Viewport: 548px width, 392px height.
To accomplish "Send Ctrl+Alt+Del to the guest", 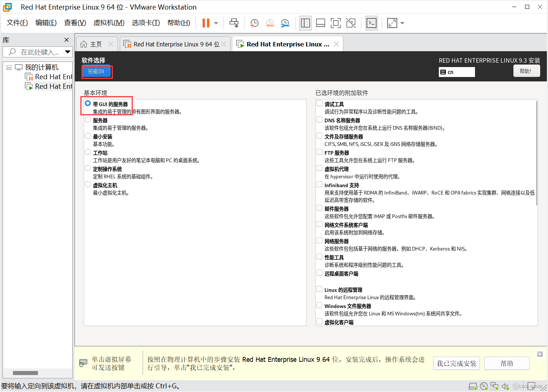I will (x=234, y=23).
